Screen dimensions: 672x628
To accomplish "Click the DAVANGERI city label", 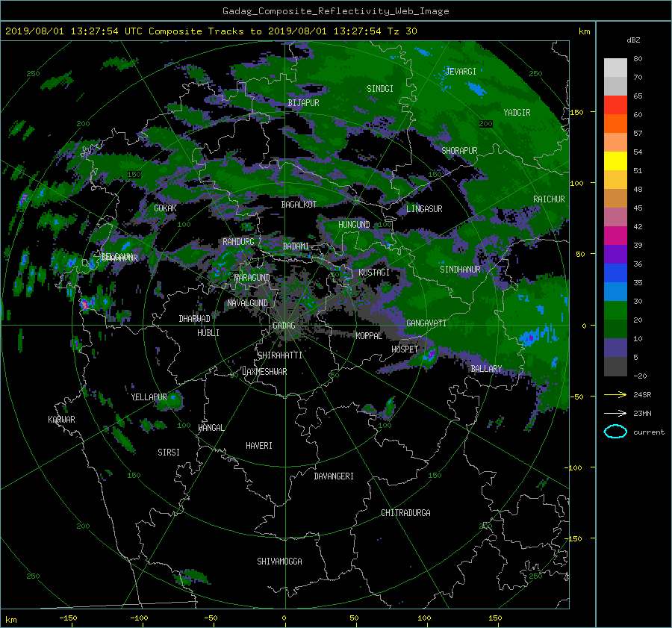I will point(334,476).
